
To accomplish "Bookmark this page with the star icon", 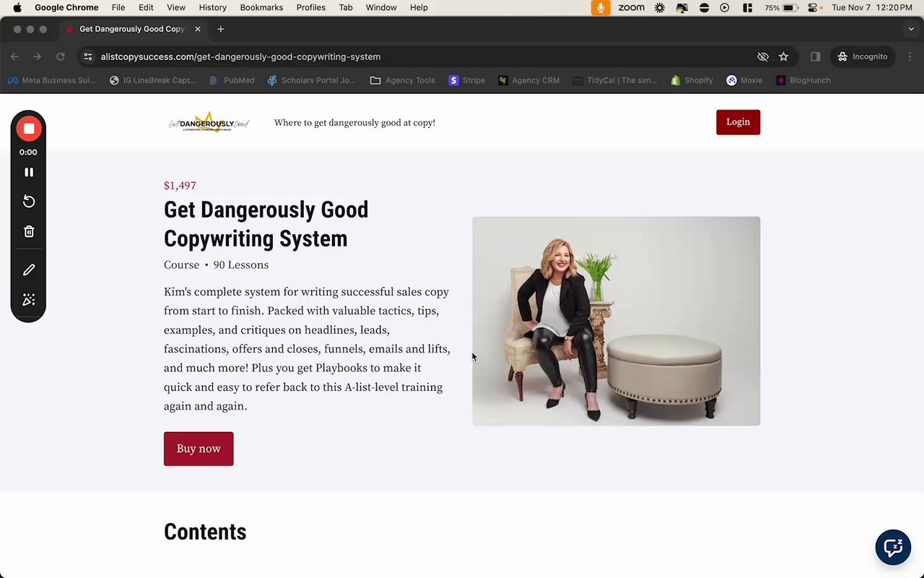I will point(783,56).
